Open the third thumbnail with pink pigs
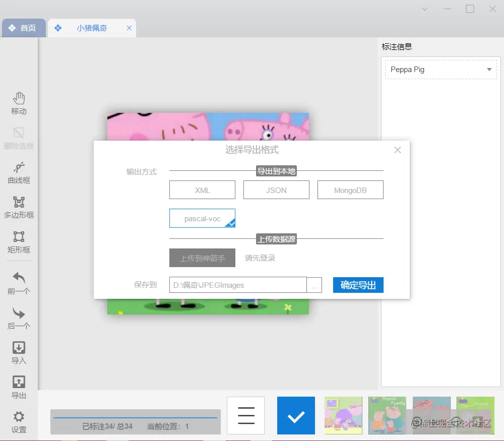The image size is (504, 441). click(431, 415)
